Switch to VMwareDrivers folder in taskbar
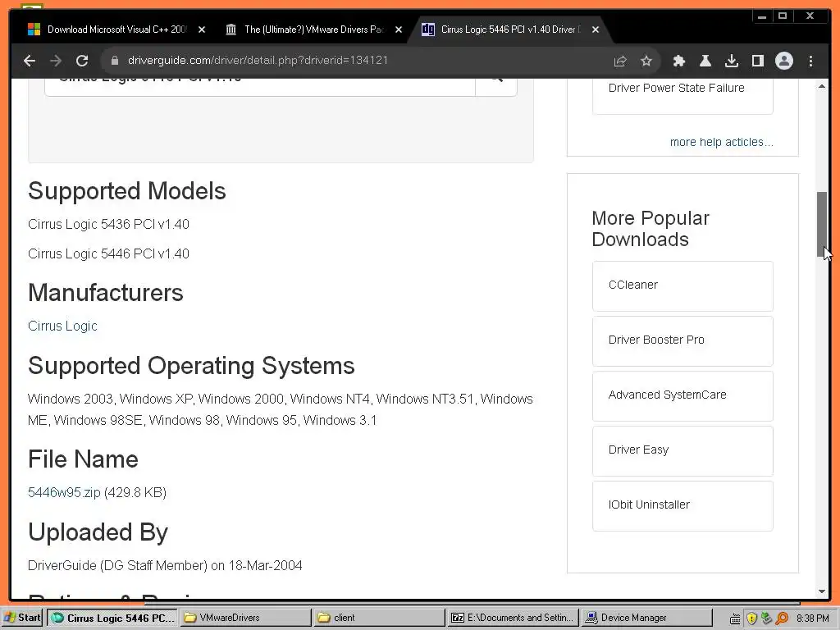Image resolution: width=840 pixels, height=630 pixels. click(x=244, y=618)
